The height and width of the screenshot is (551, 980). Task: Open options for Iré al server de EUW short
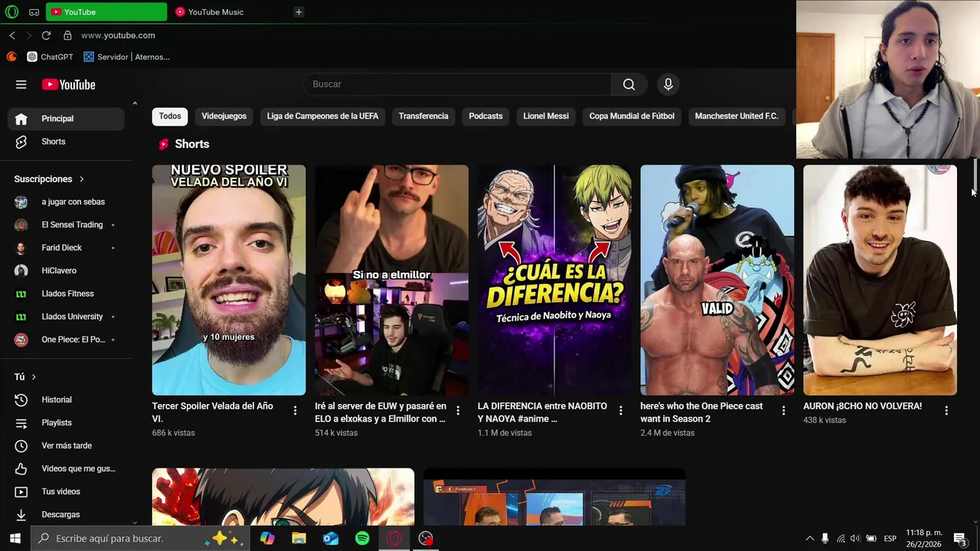pyautogui.click(x=458, y=411)
